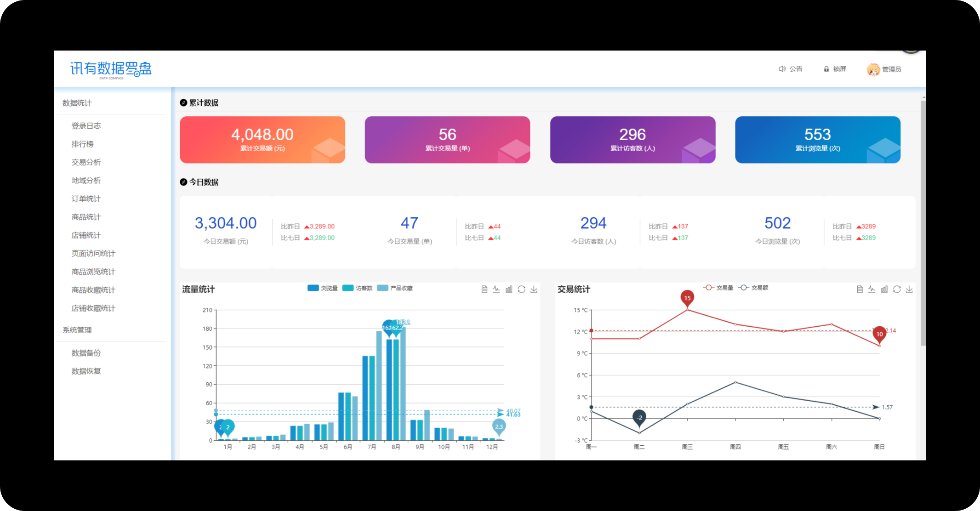Click the 累计交易额 4,048.00 card
Viewport: 980px width, 511px height.
pos(262,140)
